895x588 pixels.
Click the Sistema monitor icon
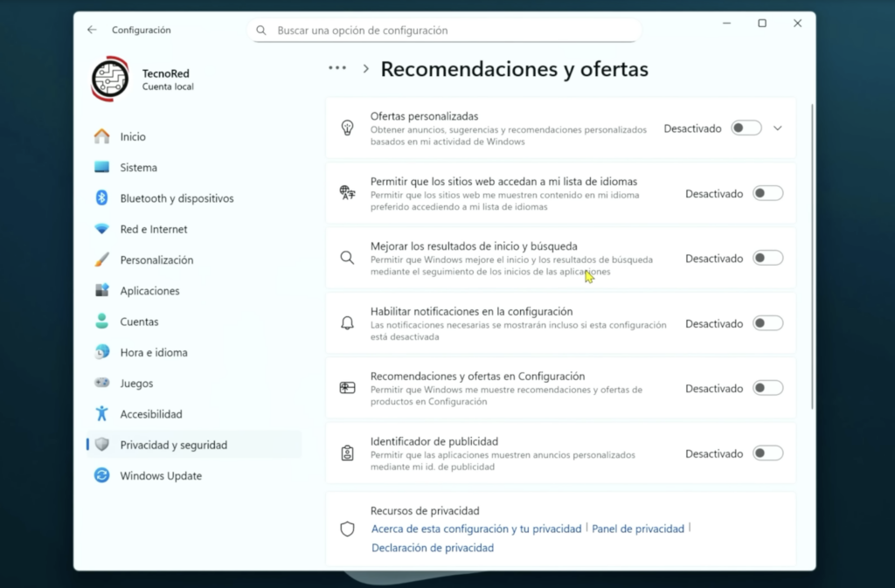(101, 167)
